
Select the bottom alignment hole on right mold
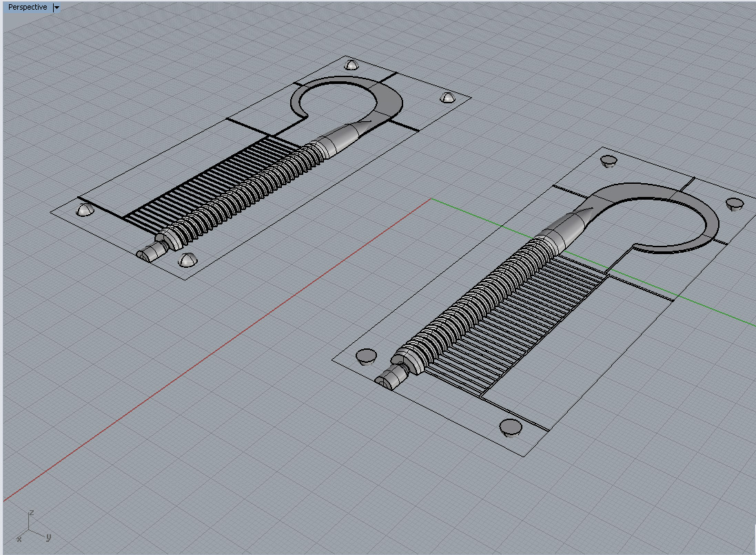coord(510,428)
